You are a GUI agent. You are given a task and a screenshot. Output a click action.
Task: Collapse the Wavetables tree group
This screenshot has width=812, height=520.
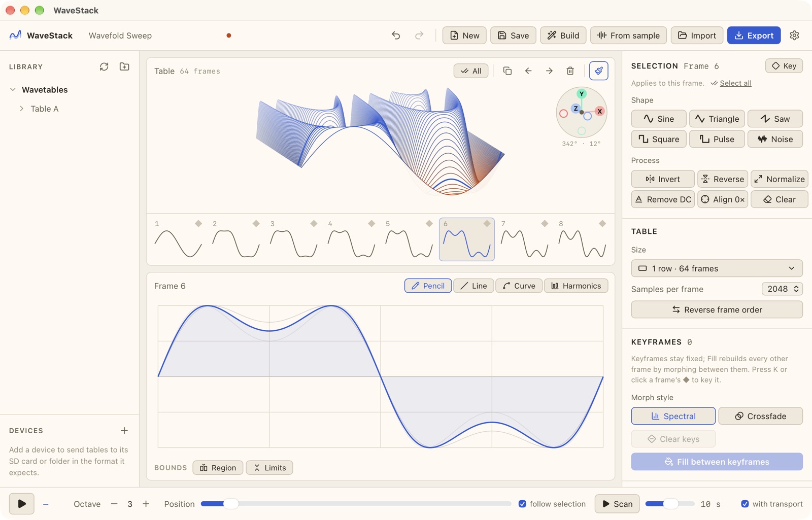click(x=13, y=90)
